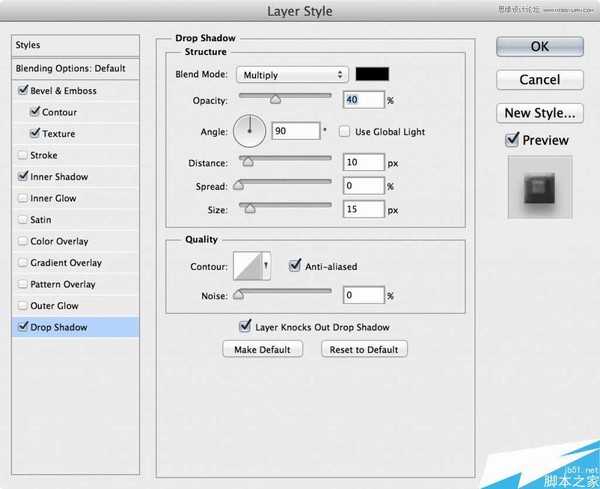Viewport: 600px width, 489px height.
Task: Toggle the Anti-aliased checkbox
Action: click(295, 266)
